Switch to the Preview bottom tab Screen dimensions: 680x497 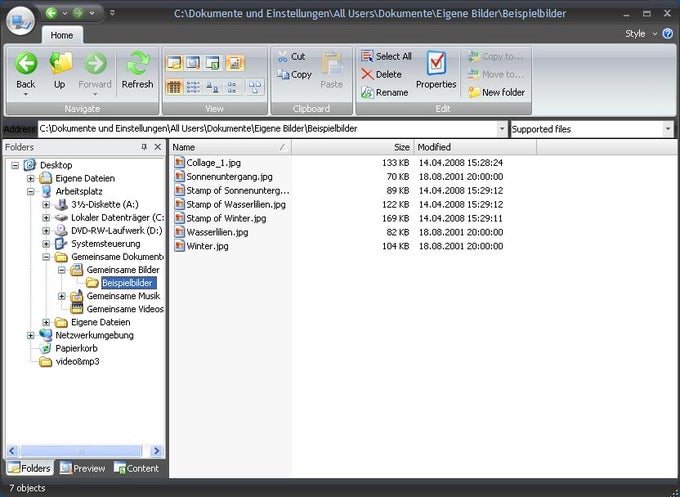[x=82, y=468]
